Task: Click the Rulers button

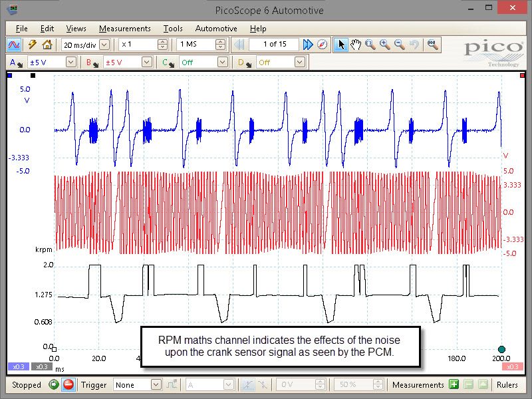Action: click(507, 385)
